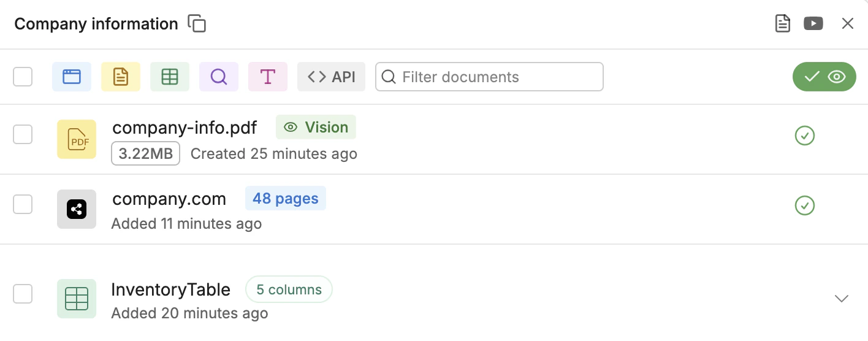This screenshot has width=868, height=341.
Task: Expand the InventoryTable row chevron
Action: [842, 299]
